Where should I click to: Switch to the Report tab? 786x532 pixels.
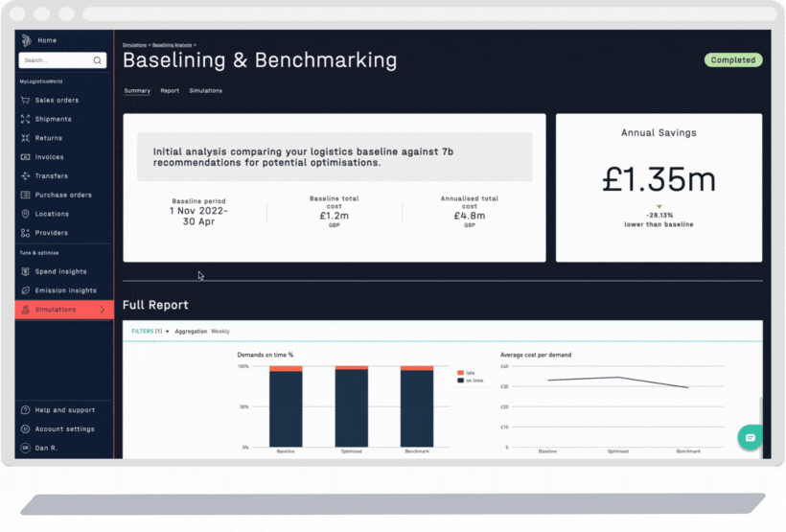pos(170,91)
